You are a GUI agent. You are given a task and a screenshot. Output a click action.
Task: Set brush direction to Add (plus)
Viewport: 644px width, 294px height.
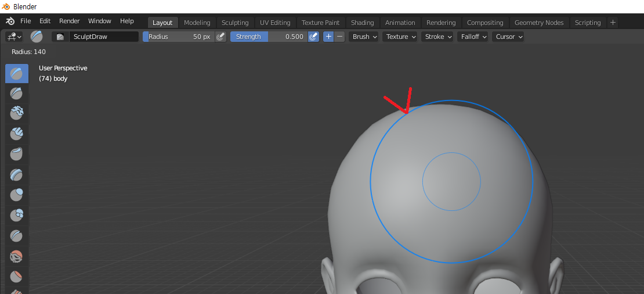pos(328,37)
